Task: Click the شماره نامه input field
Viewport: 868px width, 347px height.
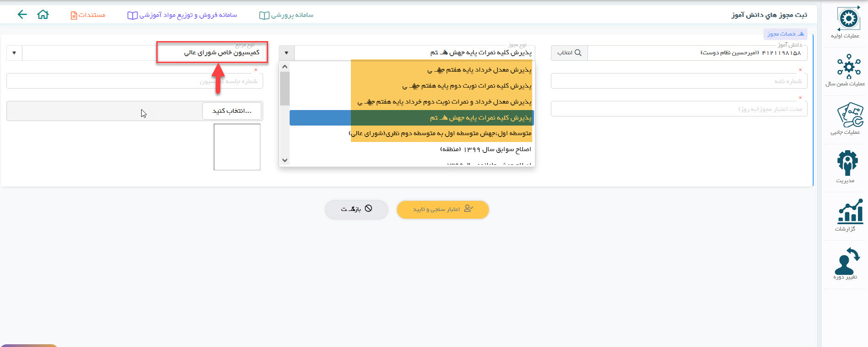Action: click(679, 81)
